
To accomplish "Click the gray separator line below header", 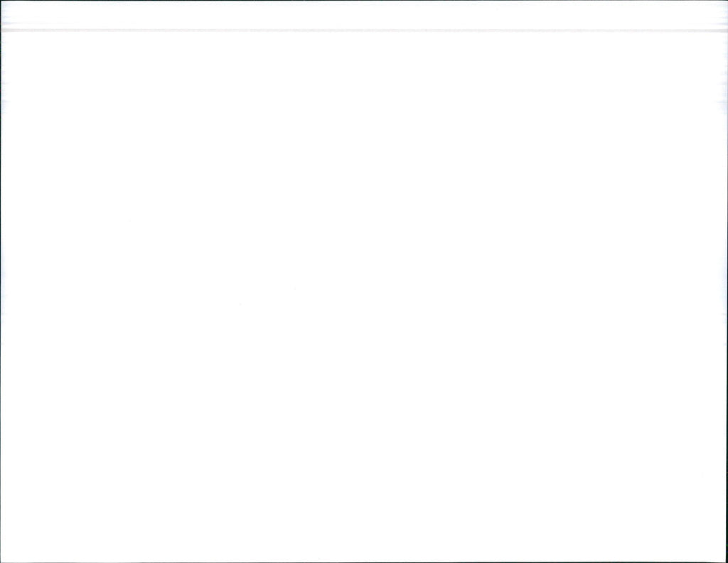I will (364, 31).
